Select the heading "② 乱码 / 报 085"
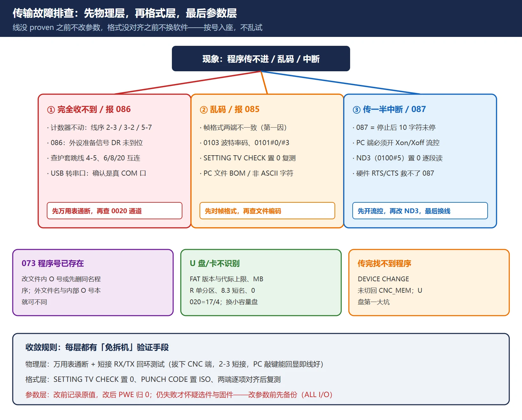522x420 pixels. click(x=229, y=109)
